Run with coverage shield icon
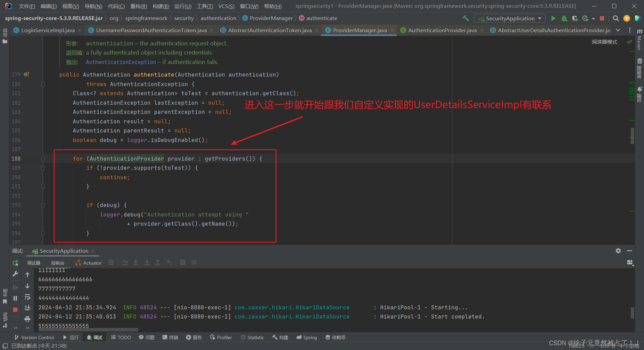Image resolution: width=644 pixels, height=350 pixels. click(575, 18)
